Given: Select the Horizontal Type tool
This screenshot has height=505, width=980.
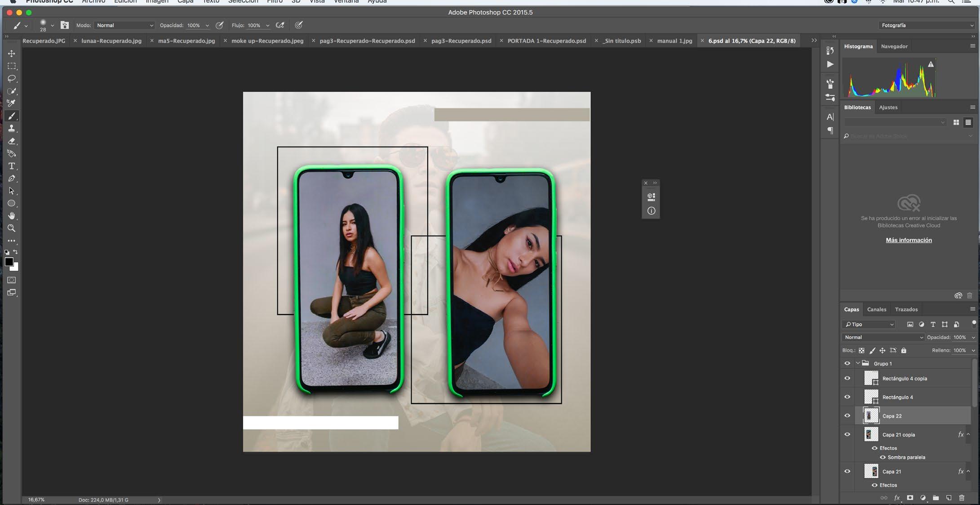Looking at the screenshot, I should [x=12, y=166].
